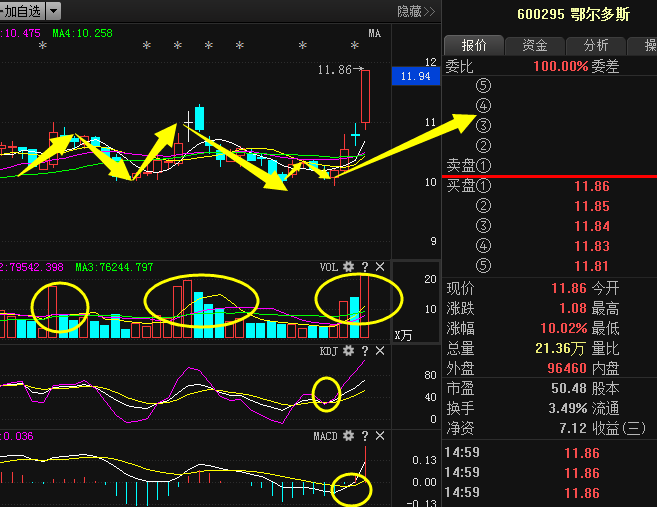657x507 pixels.
Task: Open VOL indicator settings gear
Action: [x=348, y=267]
